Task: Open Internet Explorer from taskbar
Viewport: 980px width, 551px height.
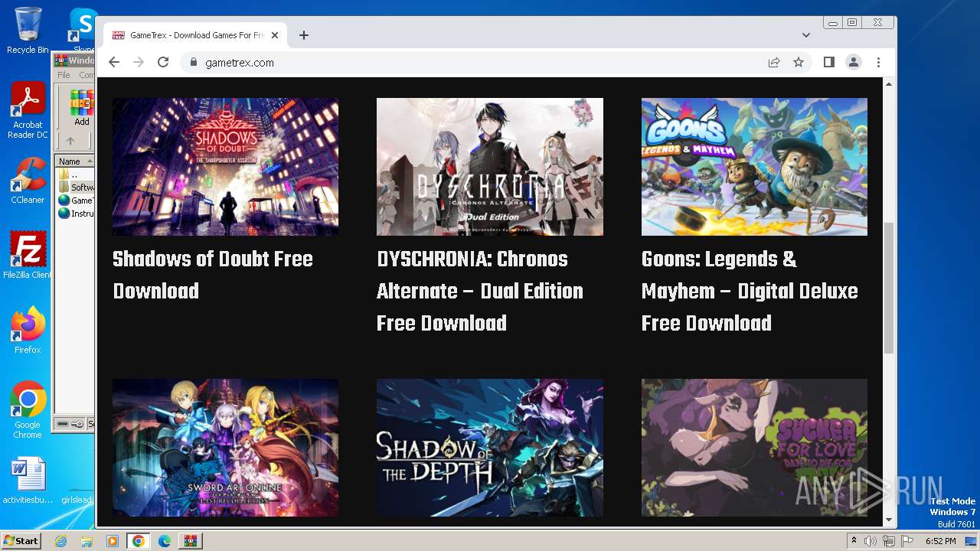Action: point(60,541)
